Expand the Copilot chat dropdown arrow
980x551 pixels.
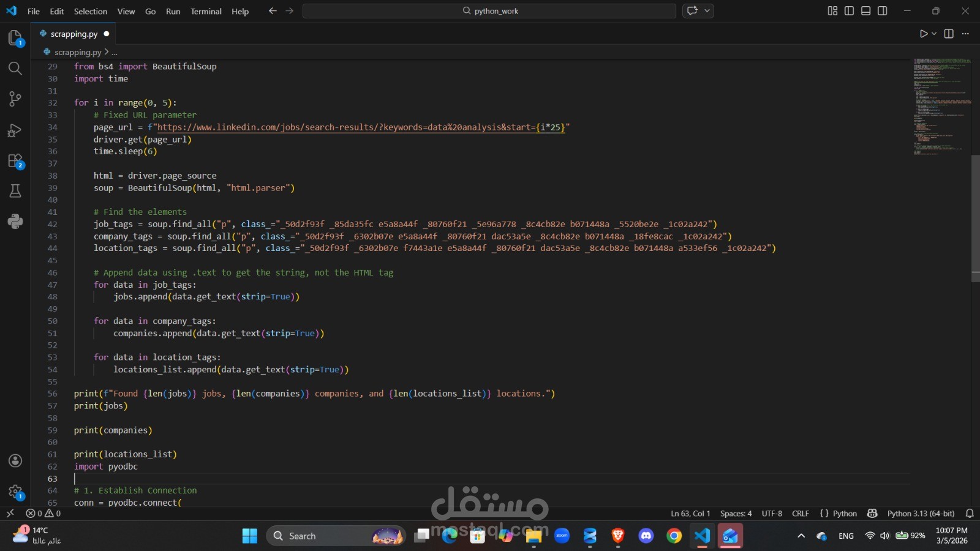coord(707,11)
